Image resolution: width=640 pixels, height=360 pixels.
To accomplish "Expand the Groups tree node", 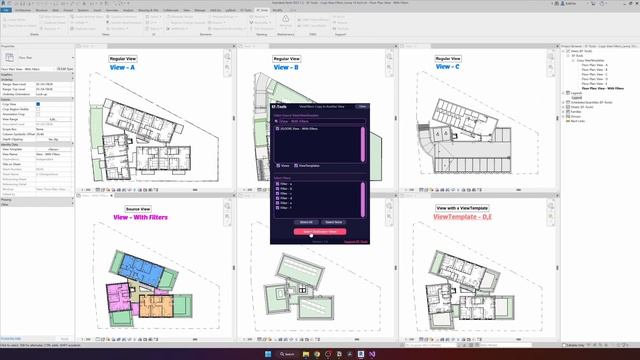I will click(x=564, y=116).
